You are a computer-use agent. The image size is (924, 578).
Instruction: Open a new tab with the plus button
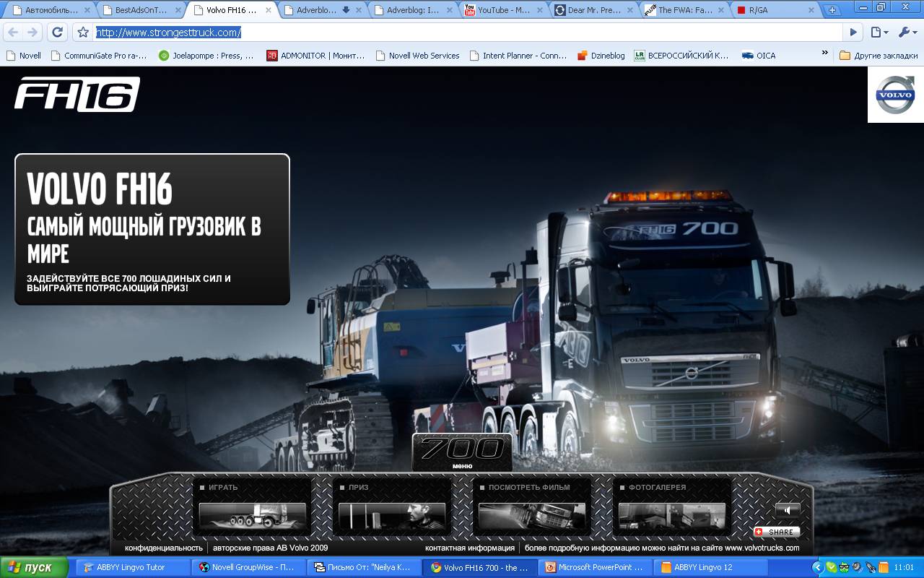tap(832, 10)
